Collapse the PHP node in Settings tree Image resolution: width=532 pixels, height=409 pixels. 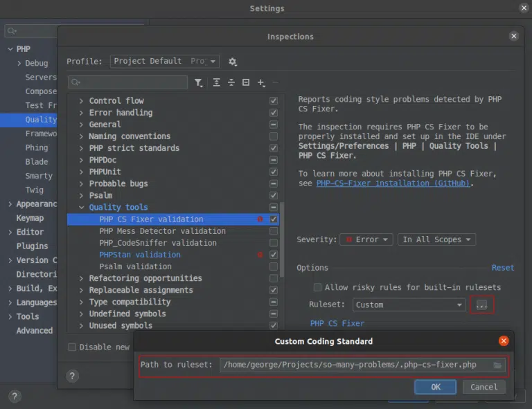click(x=10, y=49)
